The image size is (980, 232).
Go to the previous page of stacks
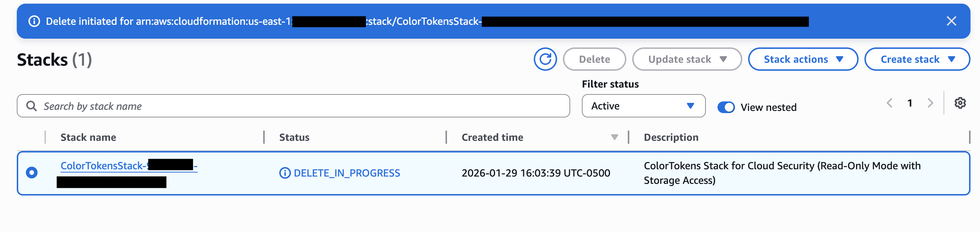(x=890, y=103)
